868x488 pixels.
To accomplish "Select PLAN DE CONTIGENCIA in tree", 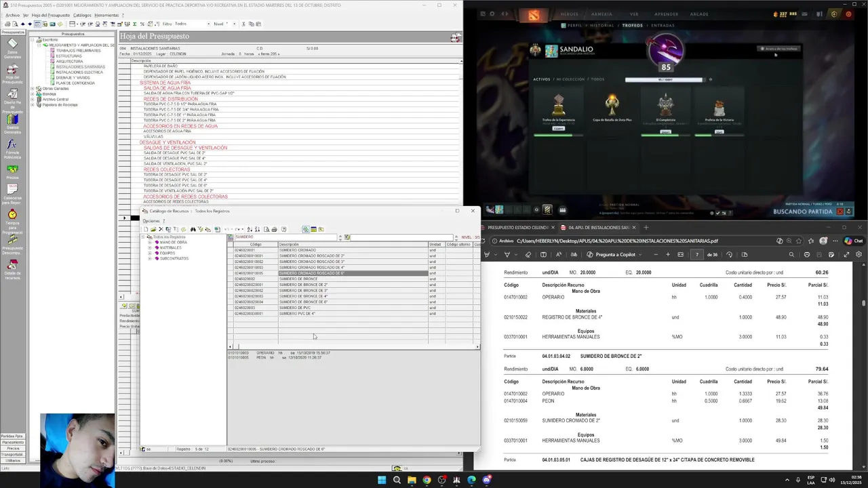I will click(76, 83).
